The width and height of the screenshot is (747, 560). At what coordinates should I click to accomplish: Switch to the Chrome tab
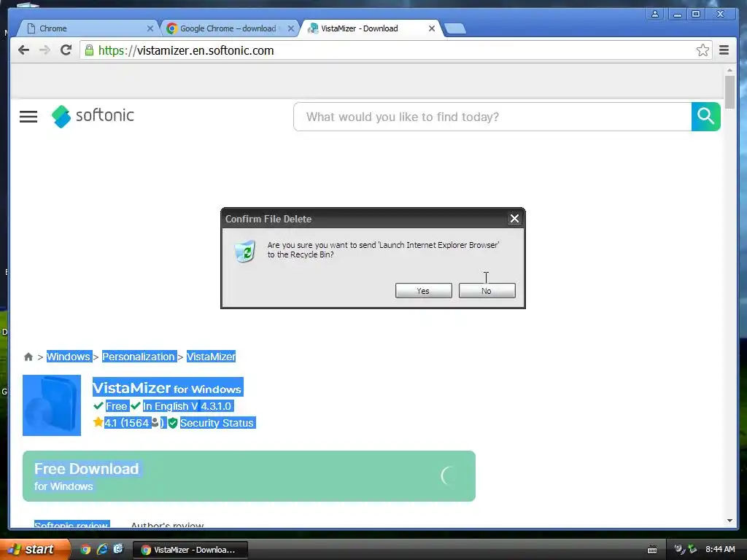pyautogui.click(x=88, y=28)
